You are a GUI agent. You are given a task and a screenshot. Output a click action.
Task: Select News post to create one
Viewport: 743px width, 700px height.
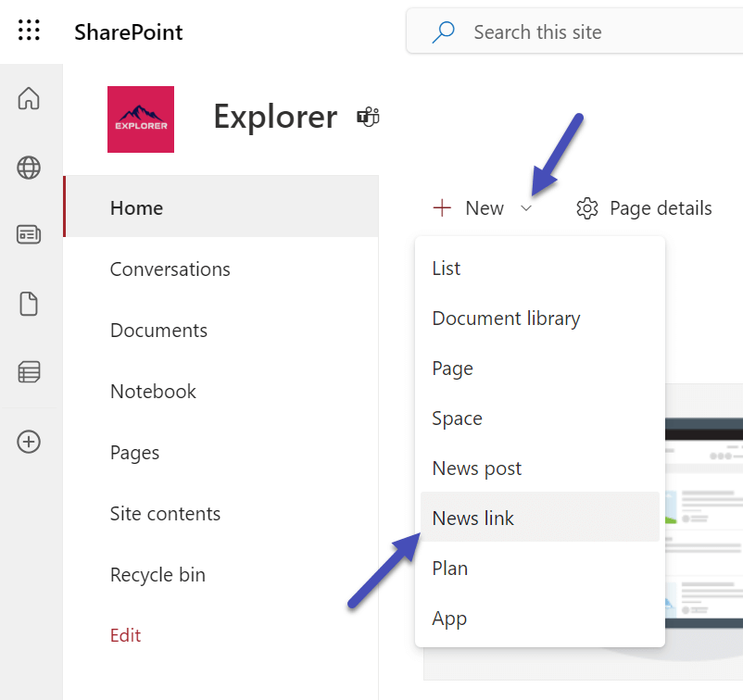[x=476, y=468]
